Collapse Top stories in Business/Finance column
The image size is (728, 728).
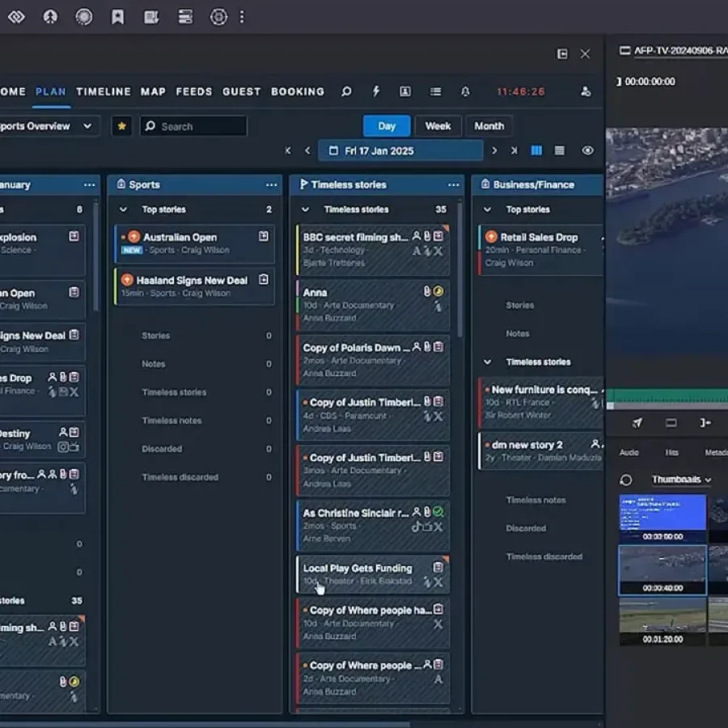pyautogui.click(x=487, y=210)
